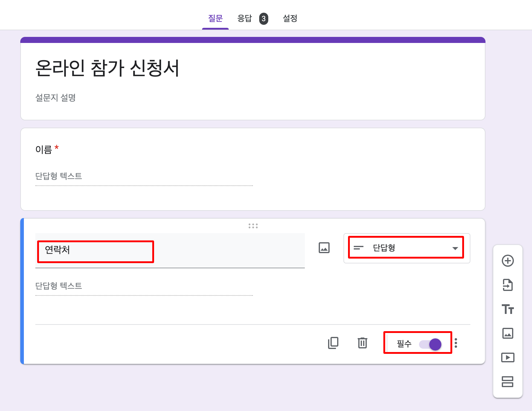Screen dimensions: 532x411
Task: Click the add question plus icon
Action: [x=508, y=261]
